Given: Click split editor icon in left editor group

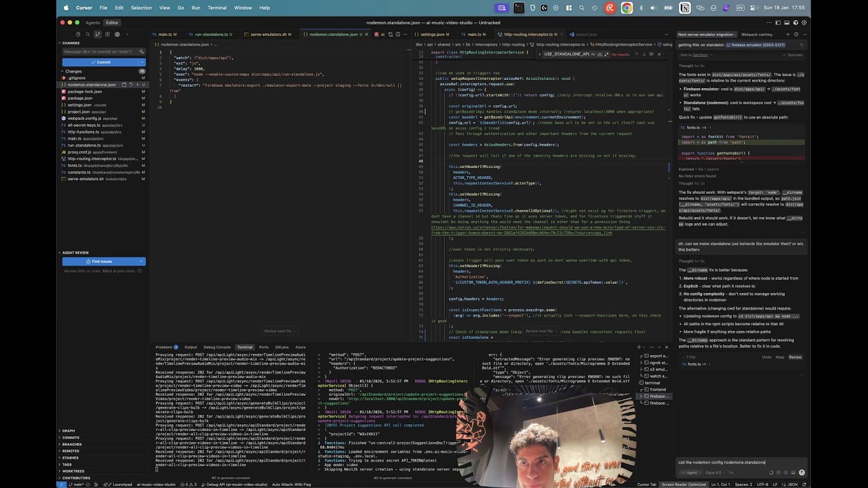Looking at the screenshot, I should tap(398, 34).
